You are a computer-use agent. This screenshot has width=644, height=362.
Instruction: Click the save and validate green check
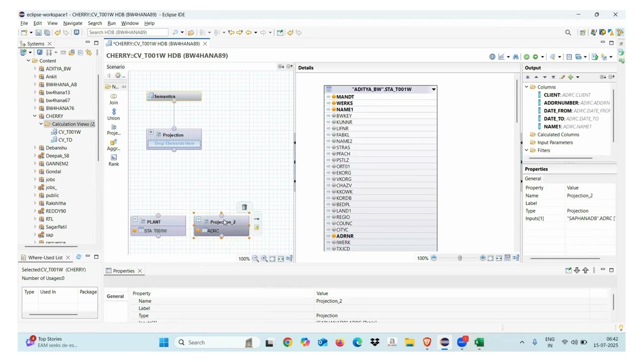527,57
